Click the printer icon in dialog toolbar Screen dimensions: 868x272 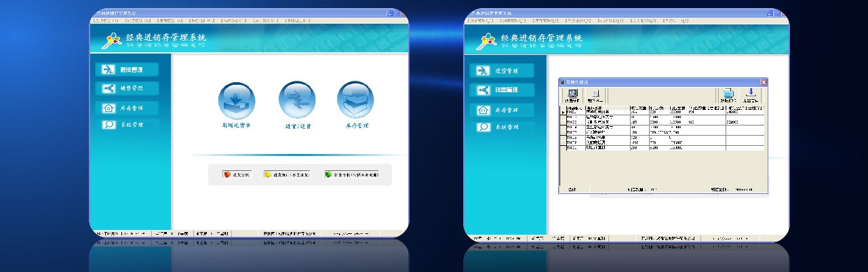pyautogui.click(x=727, y=95)
